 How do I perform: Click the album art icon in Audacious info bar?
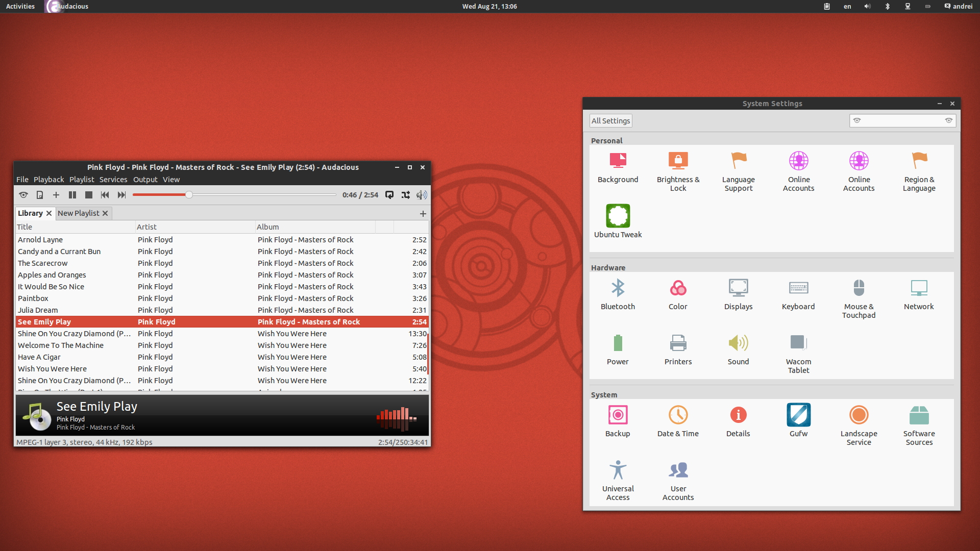coord(37,416)
